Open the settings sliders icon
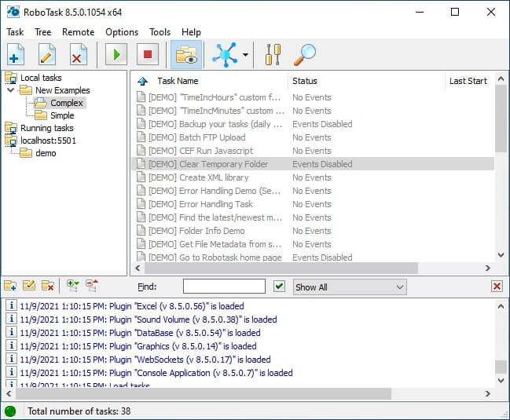Screen dimensions: 510x420 (x=273, y=55)
